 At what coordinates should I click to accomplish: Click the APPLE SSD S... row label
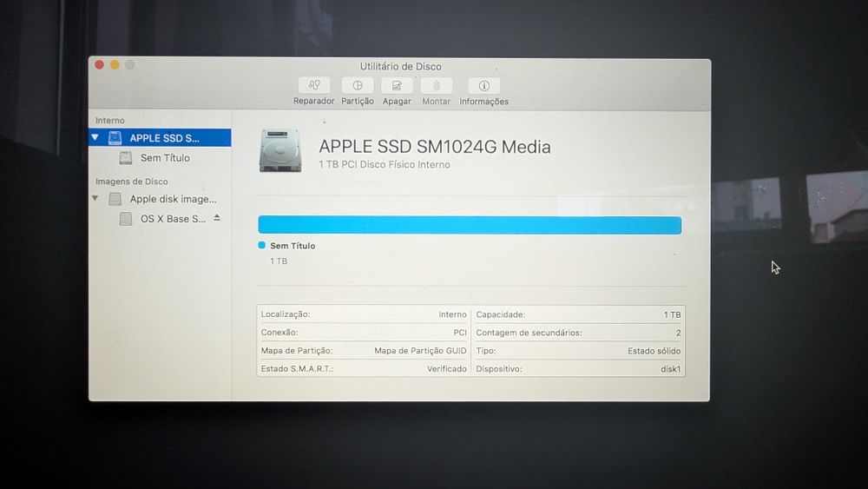point(164,138)
